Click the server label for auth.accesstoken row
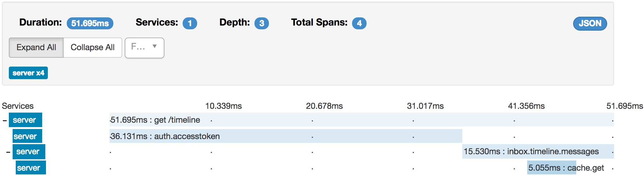 coord(27,136)
